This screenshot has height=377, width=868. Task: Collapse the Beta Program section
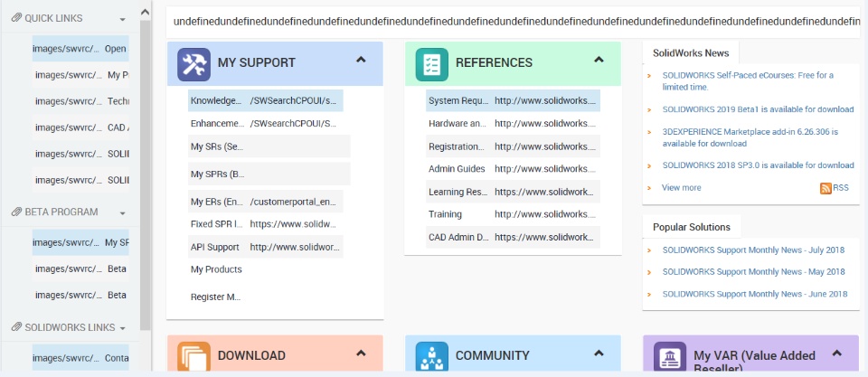[x=122, y=213]
